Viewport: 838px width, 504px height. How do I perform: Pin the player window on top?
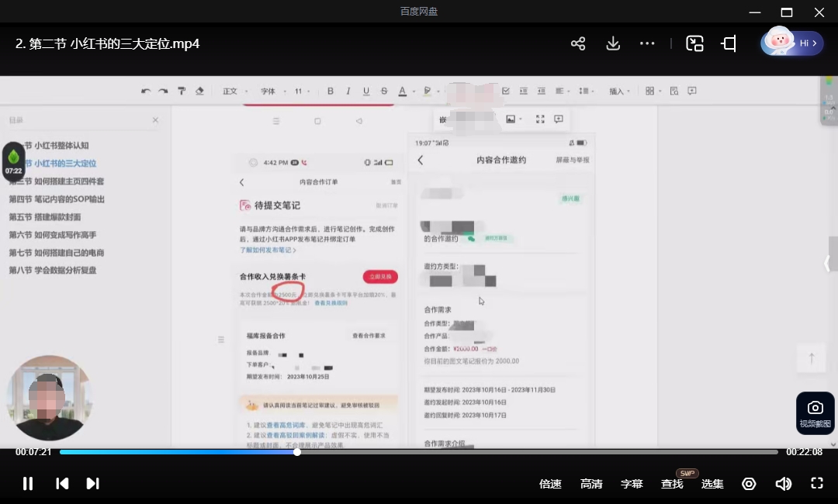click(729, 43)
